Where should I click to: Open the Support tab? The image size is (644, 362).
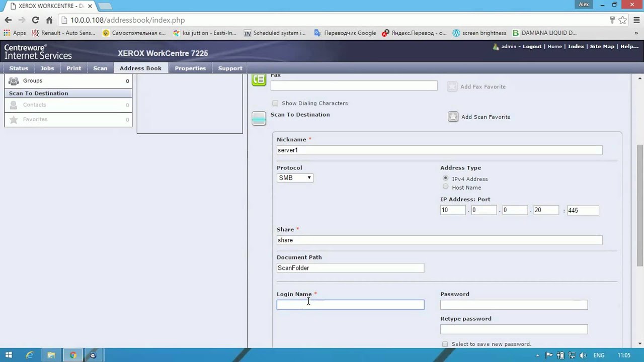pyautogui.click(x=230, y=68)
